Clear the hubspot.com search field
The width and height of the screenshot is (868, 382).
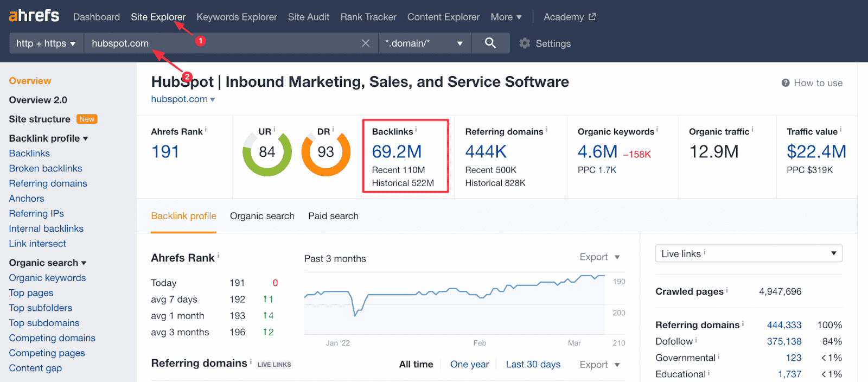tap(366, 43)
